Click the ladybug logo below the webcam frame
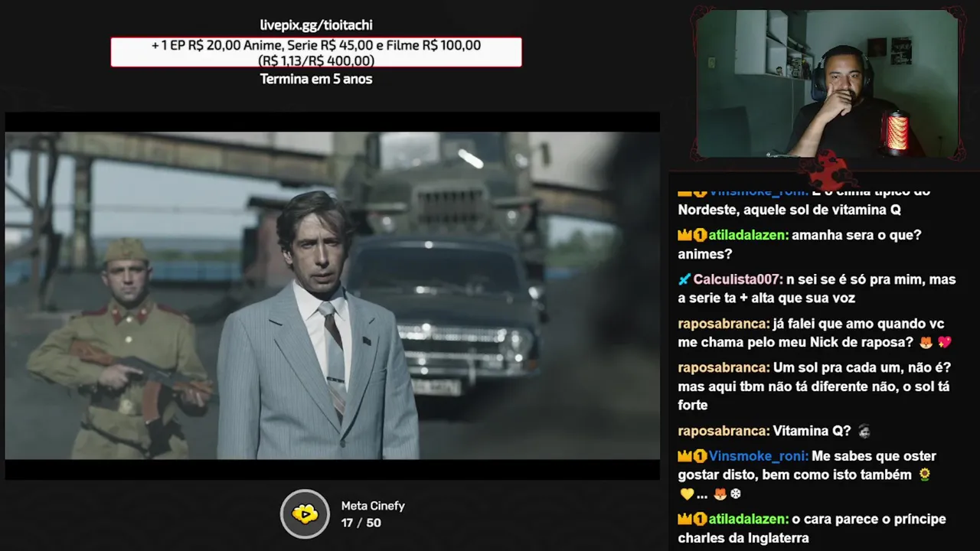The height and width of the screenshot is (551, 980). [x=828, y=170]
